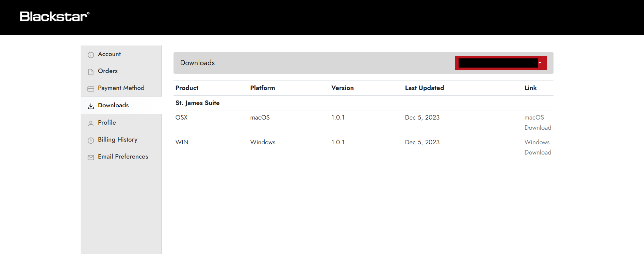The image size is (644, 254).
Task: Open the Account menu item
Action: tap(109, 54)
